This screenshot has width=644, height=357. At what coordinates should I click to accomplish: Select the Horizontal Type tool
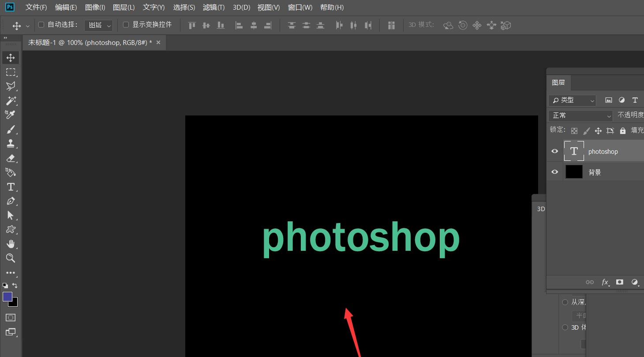click(x=11, y=187)
